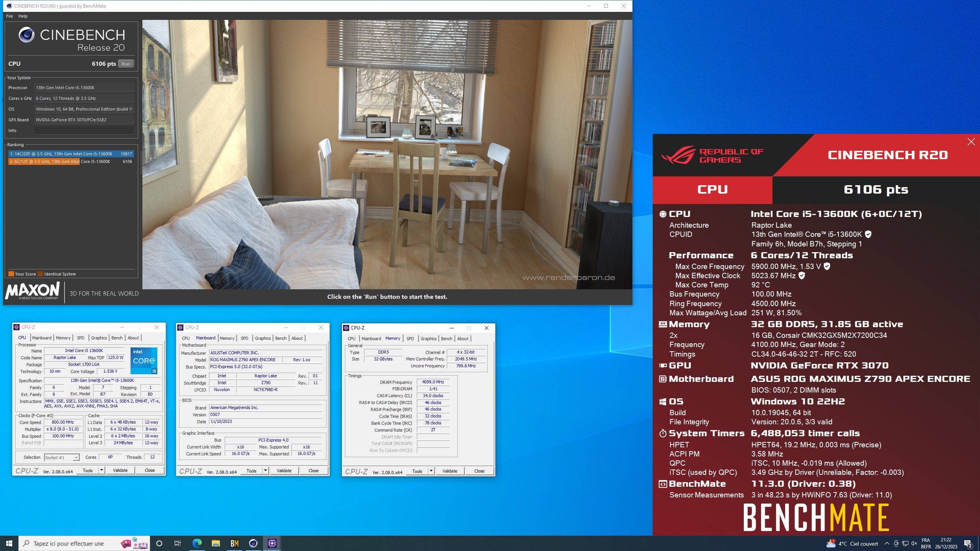Click Tools button in the CPU-Z CPU window

[88, 470]
